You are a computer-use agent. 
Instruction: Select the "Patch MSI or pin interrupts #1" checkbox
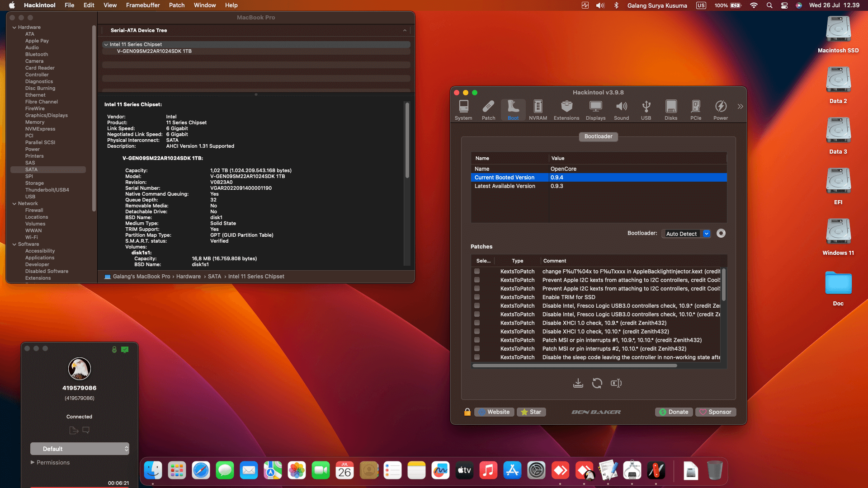tap(477, 340)
